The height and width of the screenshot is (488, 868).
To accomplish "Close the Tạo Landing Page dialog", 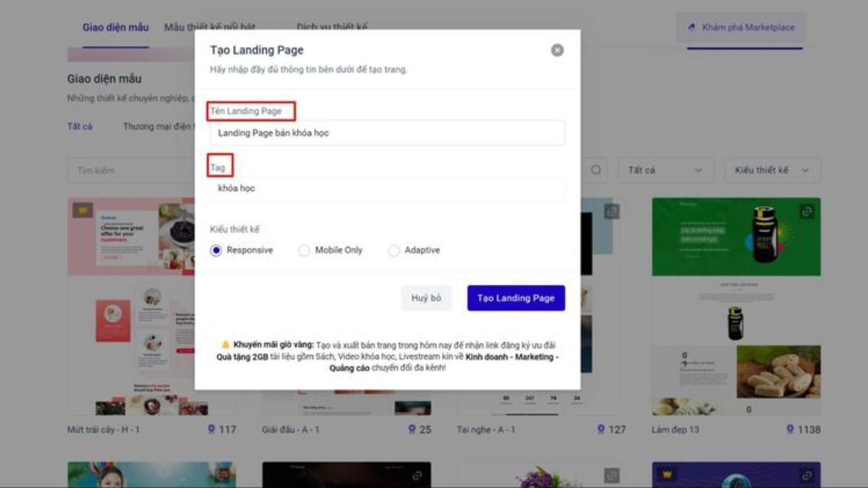I will (557, 51).
